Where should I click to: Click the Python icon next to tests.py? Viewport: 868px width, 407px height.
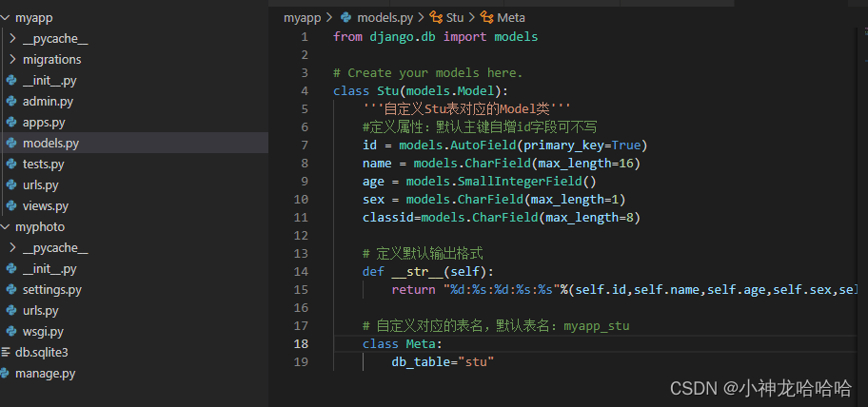coord(11,164)
